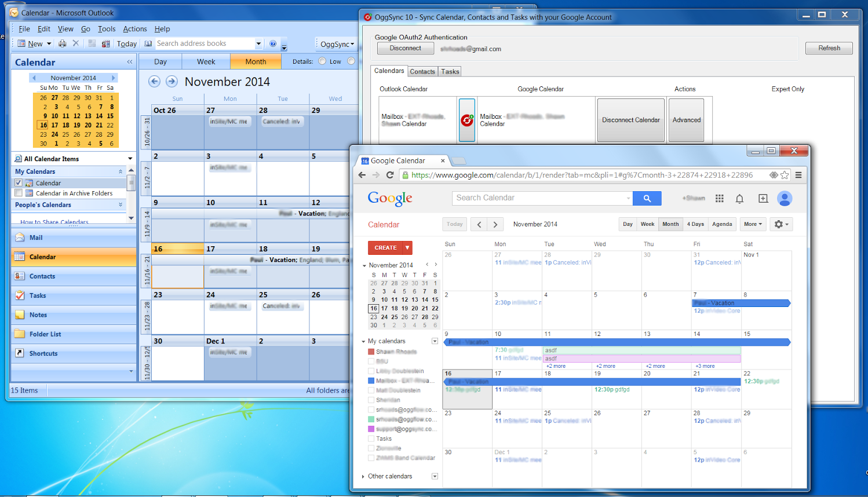
Task: Click the Disconnect Calendar button
Action: (x=630, y=120)
